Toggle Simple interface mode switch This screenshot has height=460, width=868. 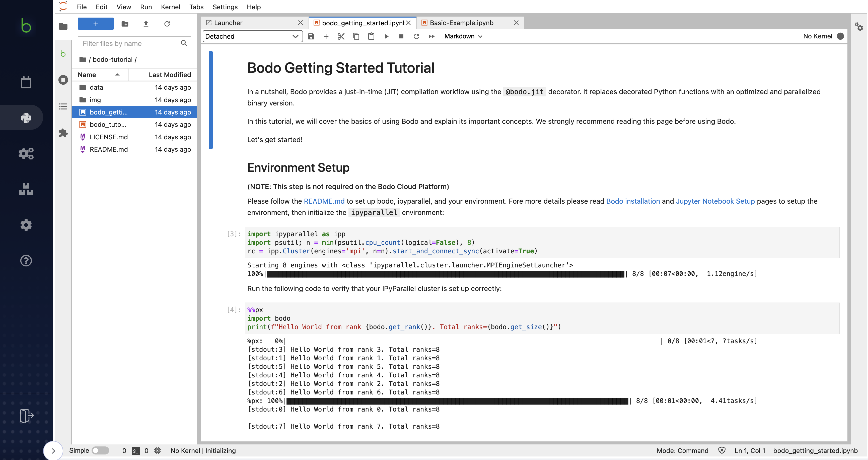pyautogui.click(x=100, y=450)
